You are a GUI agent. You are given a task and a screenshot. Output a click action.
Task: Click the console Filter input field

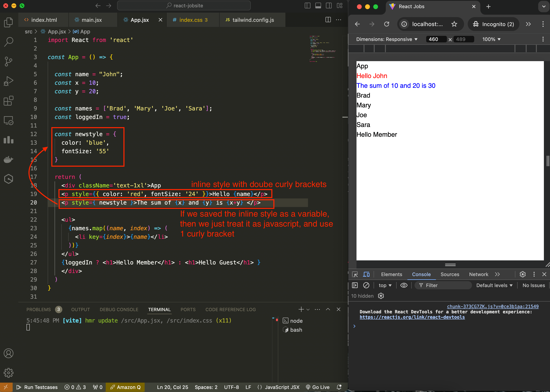click(x=443, y=285)
